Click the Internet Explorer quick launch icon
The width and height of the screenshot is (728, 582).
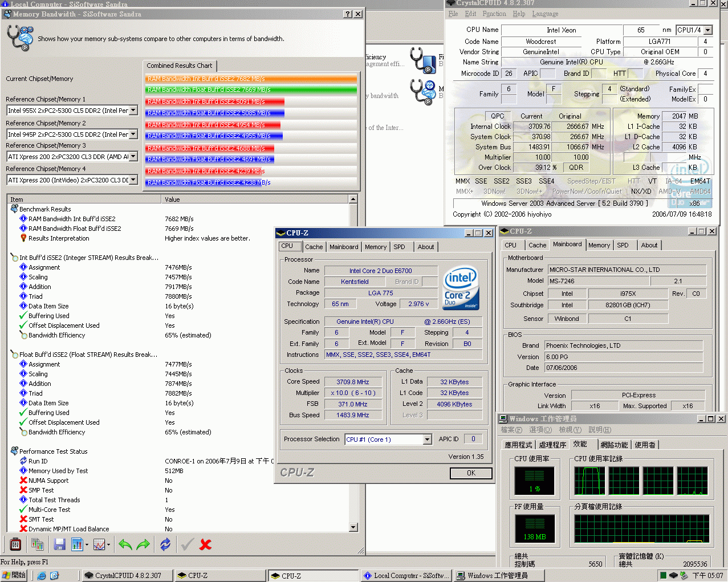tap(42, 576)
